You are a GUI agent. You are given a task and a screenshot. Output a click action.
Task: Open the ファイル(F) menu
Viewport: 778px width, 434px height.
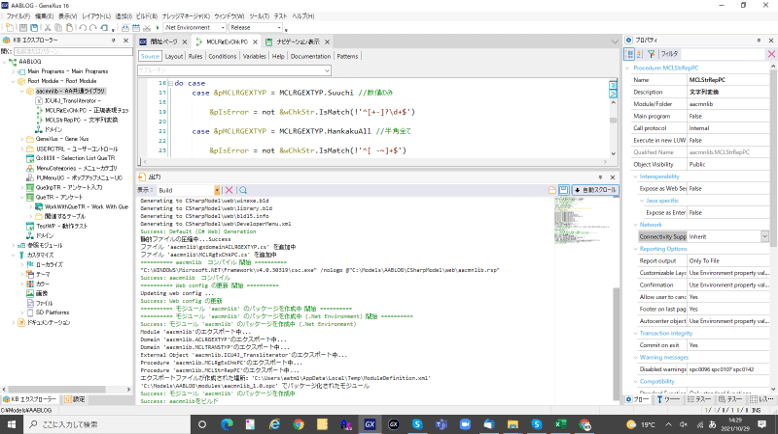pyautogui.click(x=18, y=16)
